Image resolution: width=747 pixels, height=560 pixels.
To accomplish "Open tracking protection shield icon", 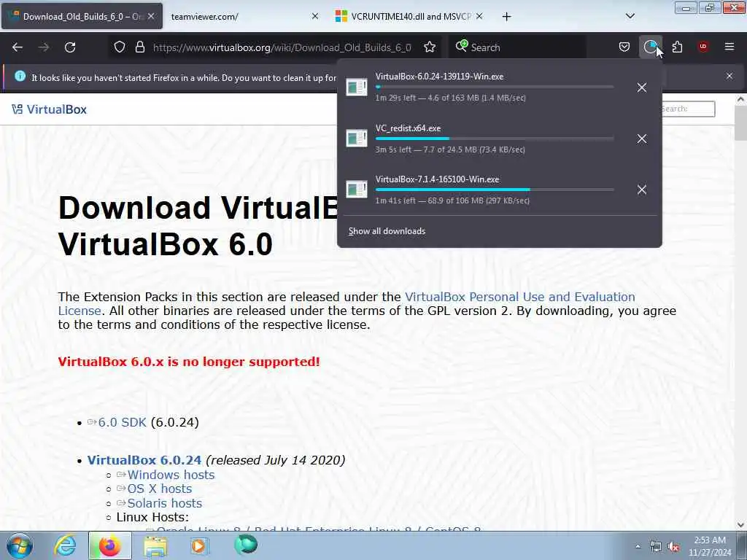I will pyautogui.click(x=120, y=47).
